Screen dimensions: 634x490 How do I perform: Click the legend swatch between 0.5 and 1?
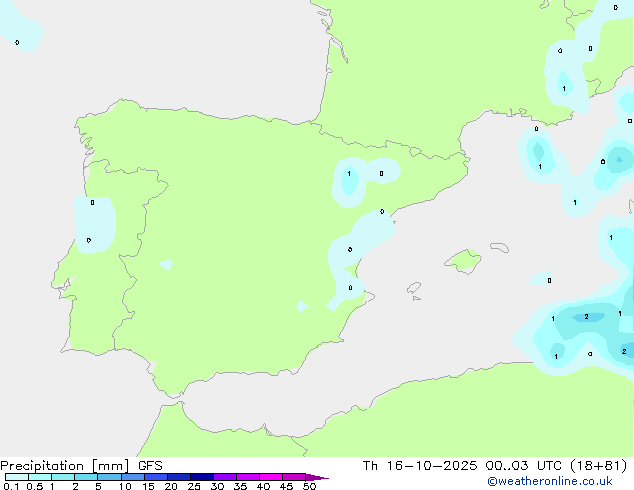pos(40,477)
